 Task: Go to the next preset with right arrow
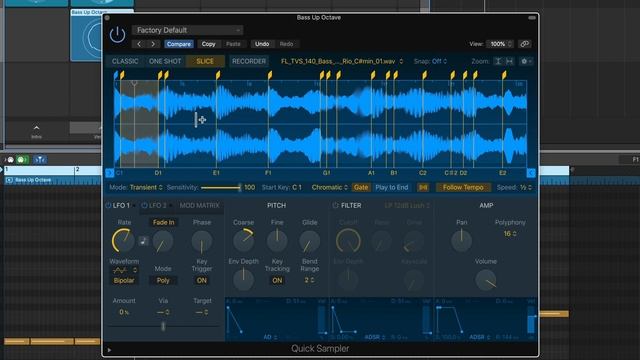(x=153, y=44)
